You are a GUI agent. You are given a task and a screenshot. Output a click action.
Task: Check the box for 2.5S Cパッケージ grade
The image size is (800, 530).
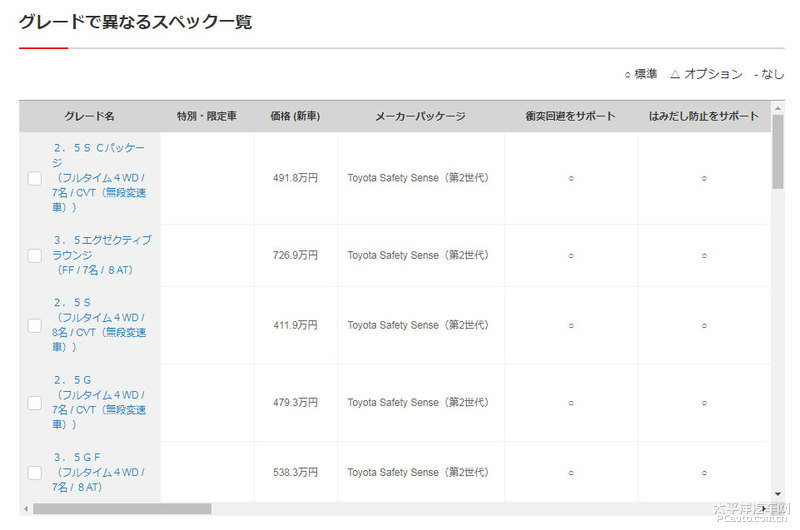34,178
